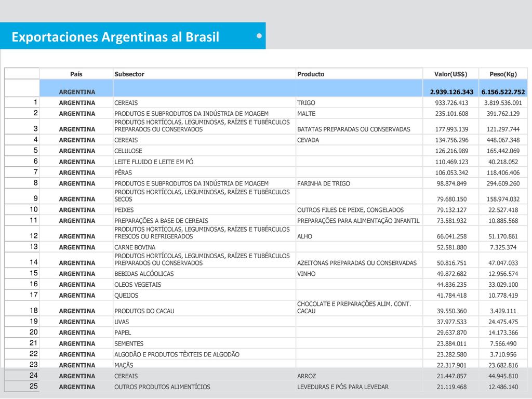Select weight 294.609.260 in row 8
This screenshot has height=399, width=532.
pyautogui.click(x=503, y=183)
